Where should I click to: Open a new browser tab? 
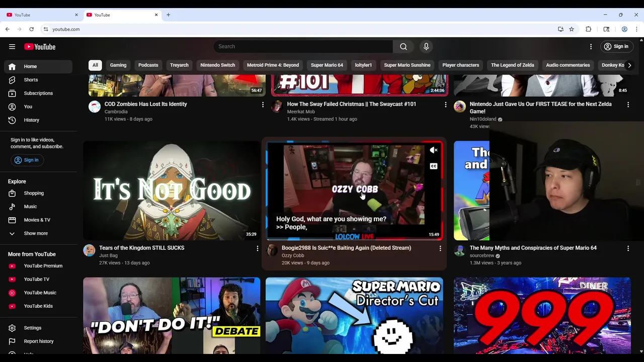point(168,15)
